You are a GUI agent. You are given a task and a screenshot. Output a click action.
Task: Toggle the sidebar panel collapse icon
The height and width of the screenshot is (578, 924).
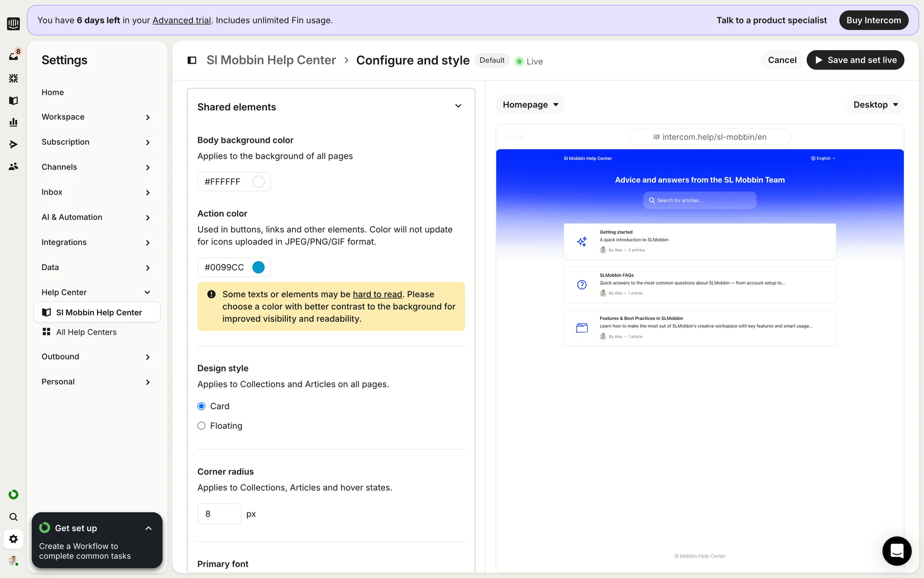tap(192, 60)
